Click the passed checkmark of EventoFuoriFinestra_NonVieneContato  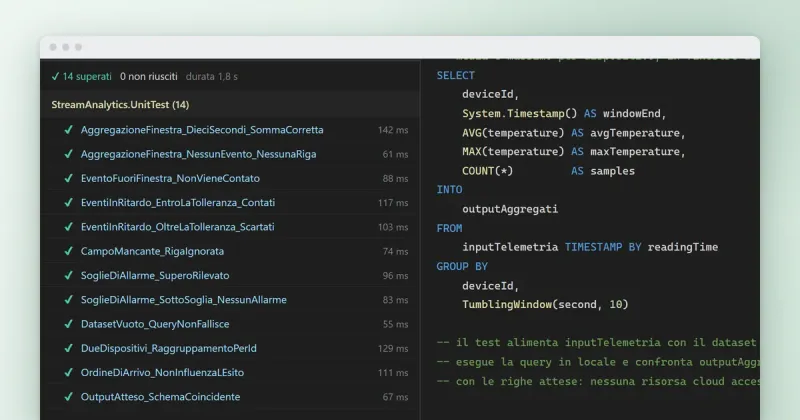[68, 178]
